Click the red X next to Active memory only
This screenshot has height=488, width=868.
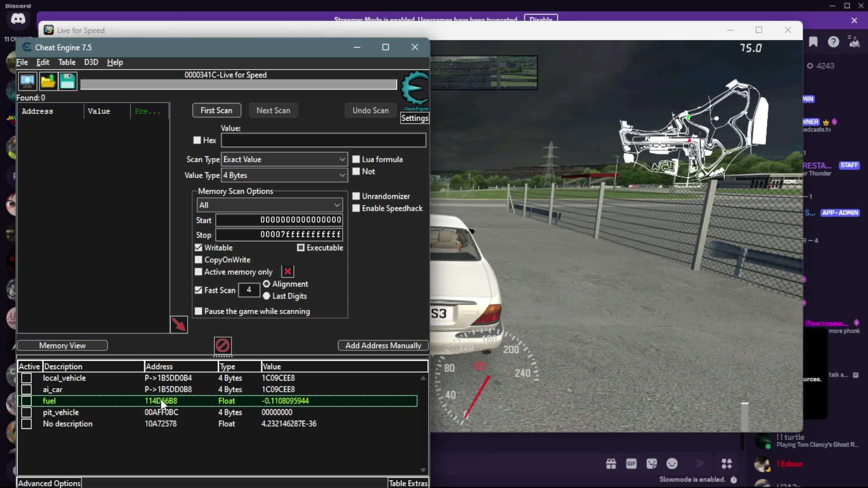coord(288,272)
